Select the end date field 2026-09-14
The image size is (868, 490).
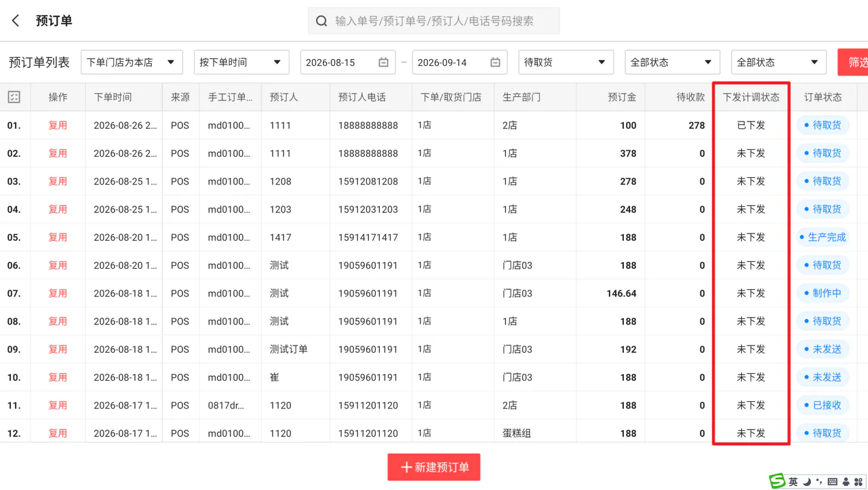click(460, 62)
